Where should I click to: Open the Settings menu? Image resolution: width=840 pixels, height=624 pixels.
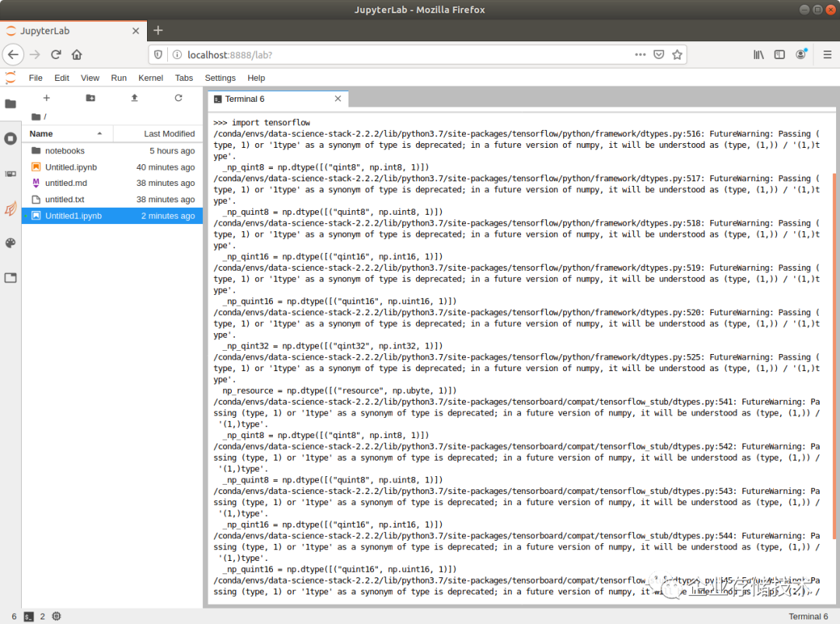click(220, 78)
